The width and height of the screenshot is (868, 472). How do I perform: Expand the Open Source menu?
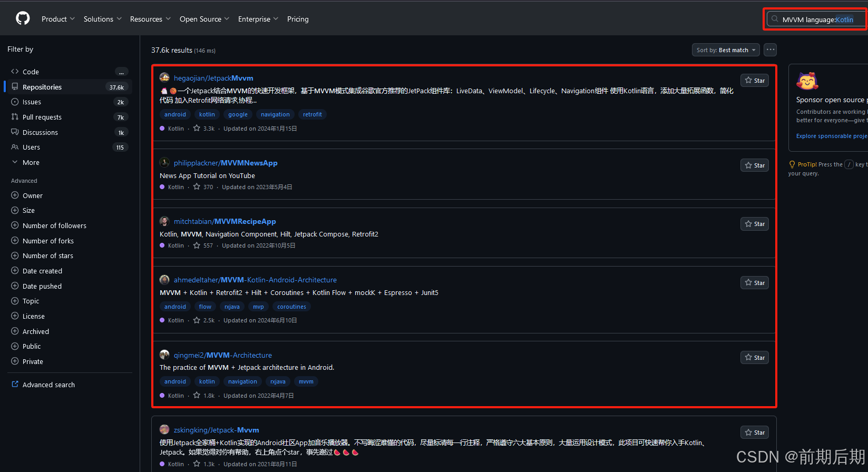pos(204,19)
